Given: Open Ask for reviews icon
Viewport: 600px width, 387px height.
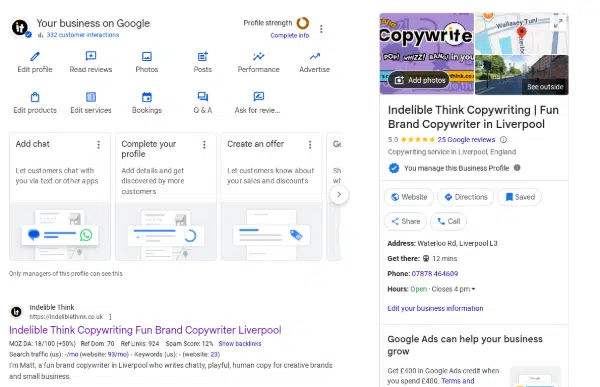Looking at the screenshot, I should [259, 96].
